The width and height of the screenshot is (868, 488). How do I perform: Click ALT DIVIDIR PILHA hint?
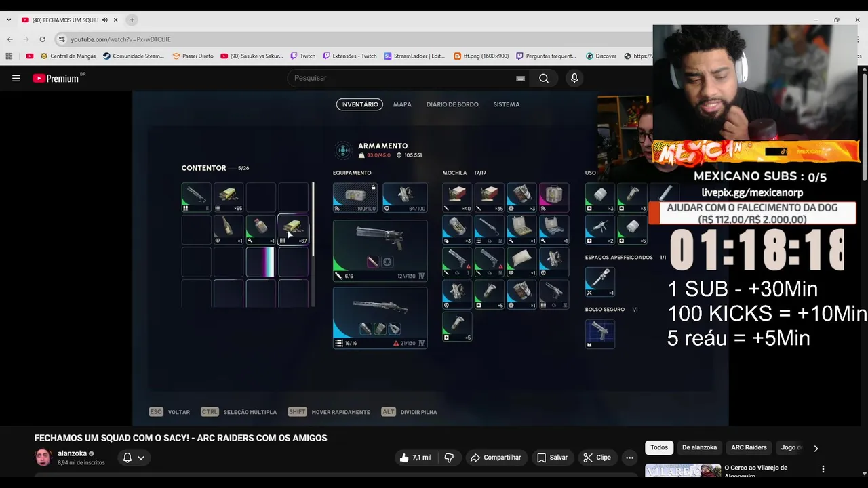[409, 412]
